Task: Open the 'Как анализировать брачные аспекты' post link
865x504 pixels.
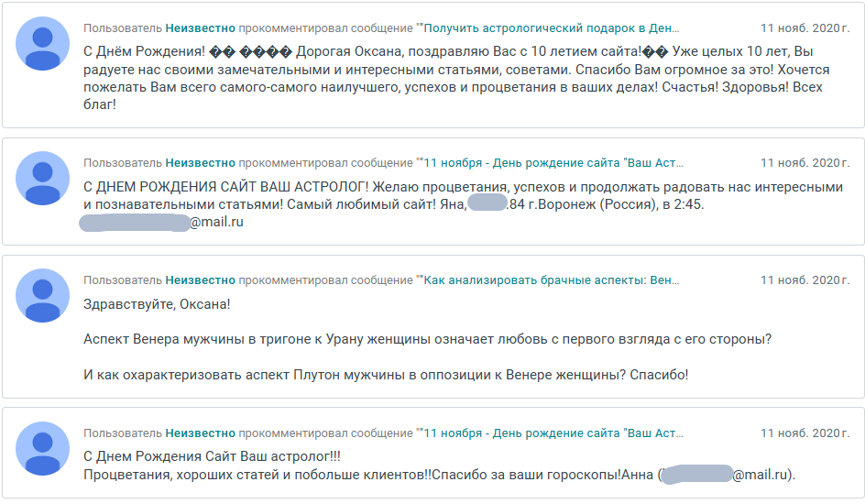Action: [x=551, y=280]
